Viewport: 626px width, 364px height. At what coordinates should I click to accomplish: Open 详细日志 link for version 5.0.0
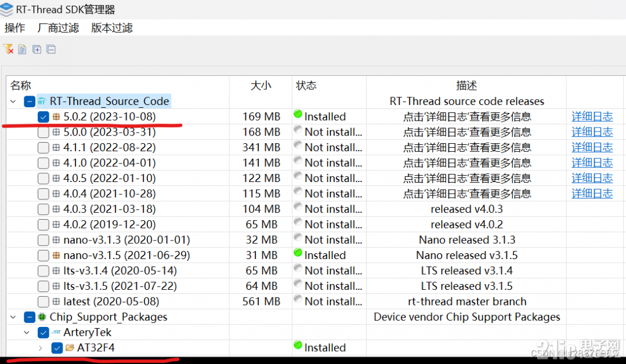coord(592,132)
